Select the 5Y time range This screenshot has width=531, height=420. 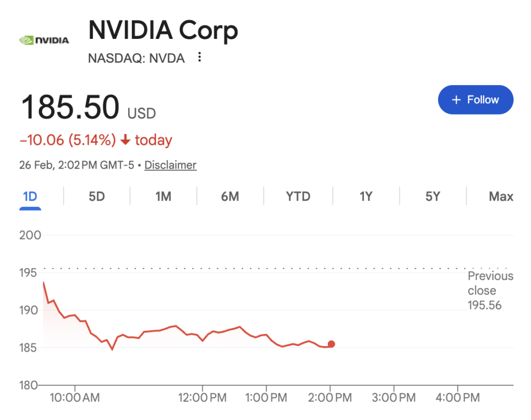(433, 197)
